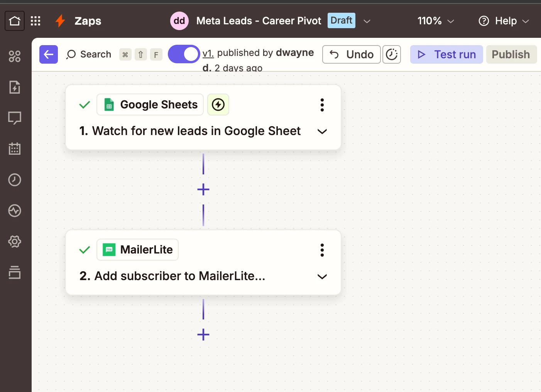Expand step 2 MailerLite chevron
The width and height of the screenshot is (541, 392).
click(x=322, y=277)
